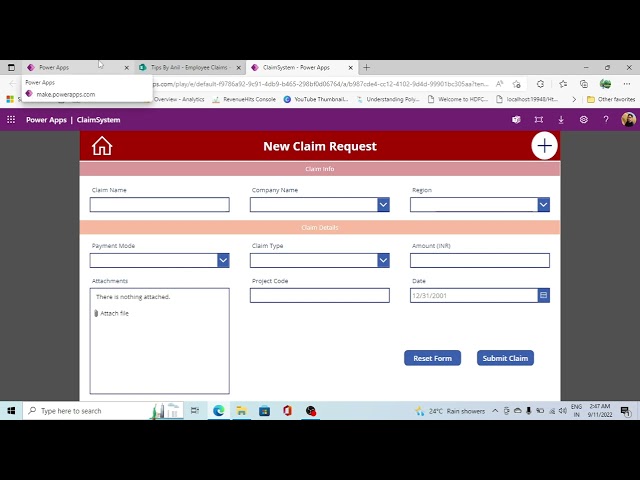The image size is (640, 480).
Task: Click the Teams share icon in purple header
Action: pyautogui.click(x=516, y=120)
